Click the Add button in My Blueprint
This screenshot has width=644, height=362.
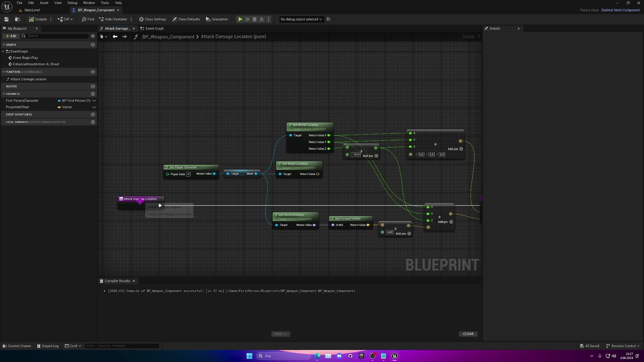(x=11, y=36)
